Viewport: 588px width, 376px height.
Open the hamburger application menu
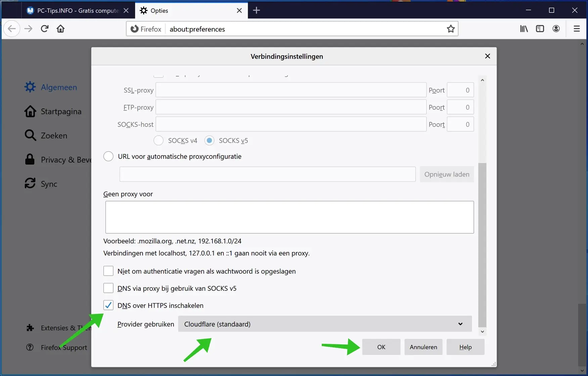(577, 29)
